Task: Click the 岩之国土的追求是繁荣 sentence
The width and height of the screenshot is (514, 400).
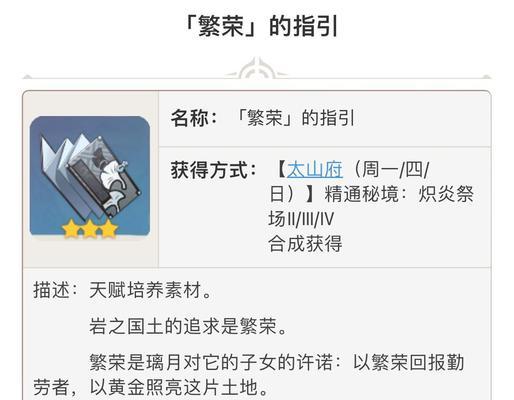Action: 188,326
